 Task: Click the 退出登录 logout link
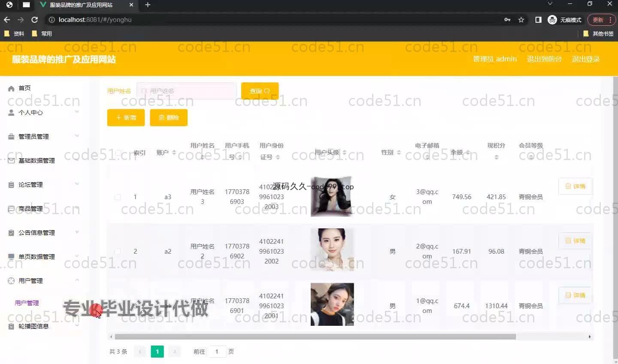pos(586,59)
